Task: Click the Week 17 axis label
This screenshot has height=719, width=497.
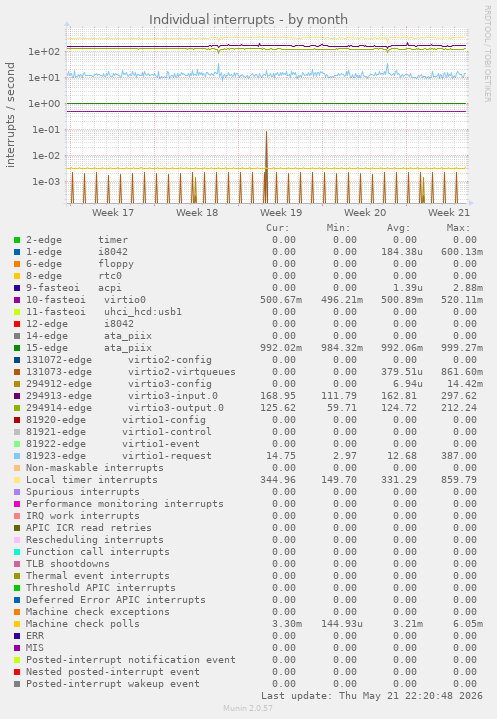Action: (113, 213)
